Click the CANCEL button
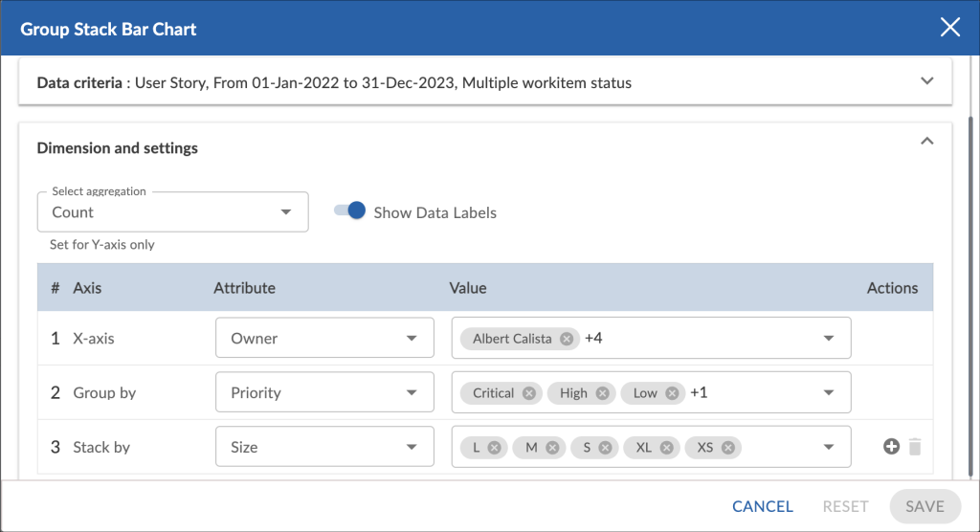980x532 pixels. tap(762, 506)
